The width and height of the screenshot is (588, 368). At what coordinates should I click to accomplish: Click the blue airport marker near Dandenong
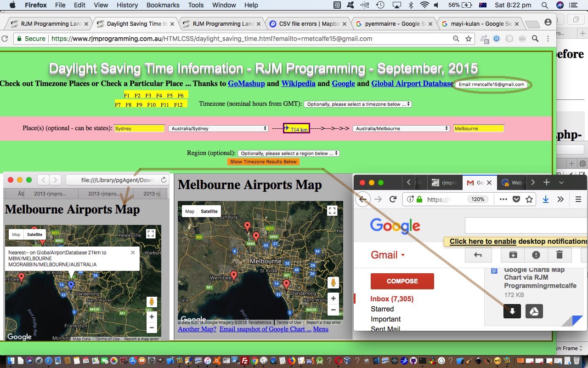[x=71, y=285]
